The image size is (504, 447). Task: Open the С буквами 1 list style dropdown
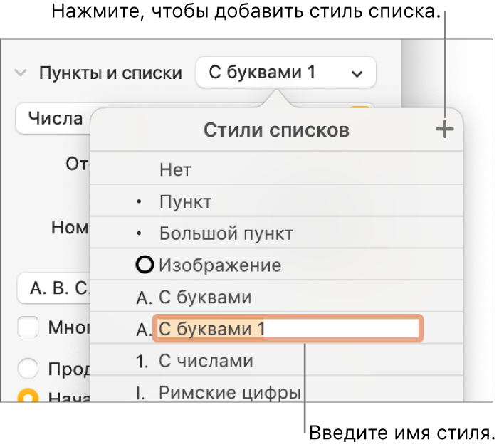coord(285,73)
